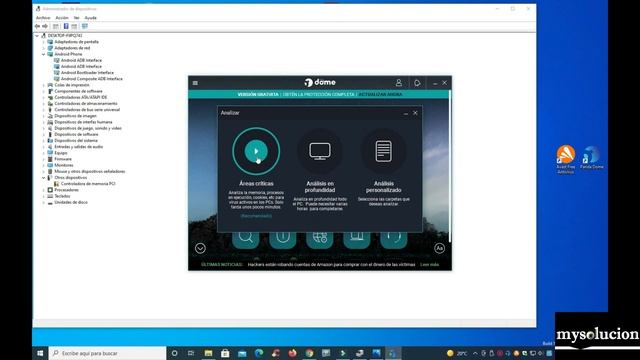Expand the Unidades de disco node
The height and width of the screenshot is (360, 640).
pyautogui.click(x=44, y=202)
